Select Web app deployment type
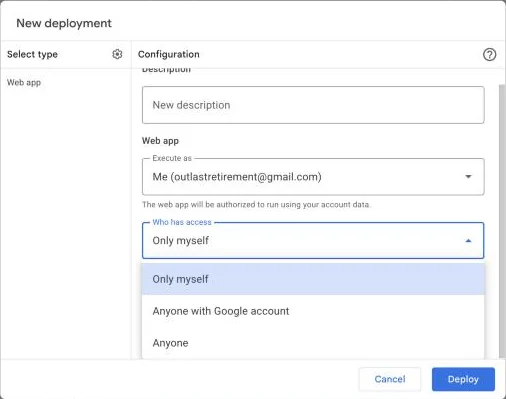The width and height of the screenshot is (506, 399). [24, 82]
